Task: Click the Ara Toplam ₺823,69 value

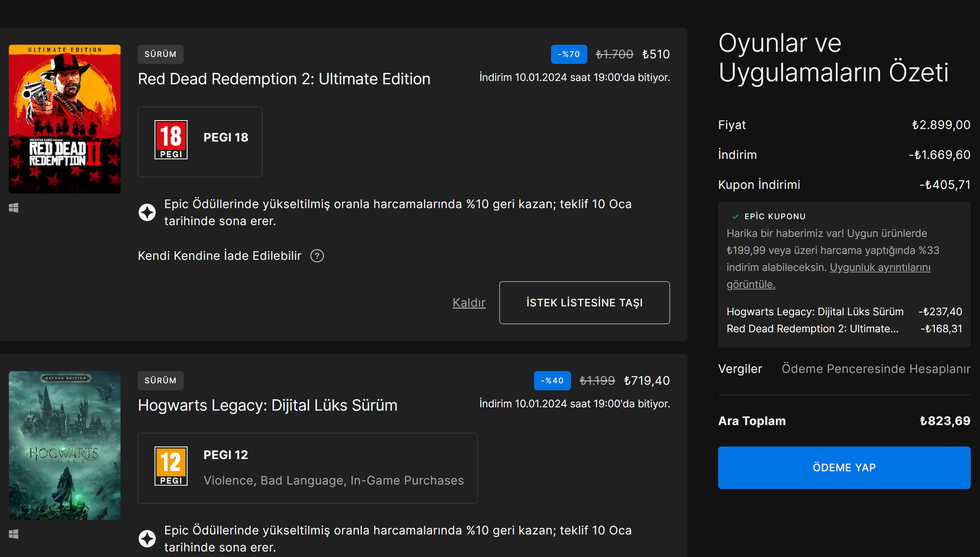Action: pos(945,421)
